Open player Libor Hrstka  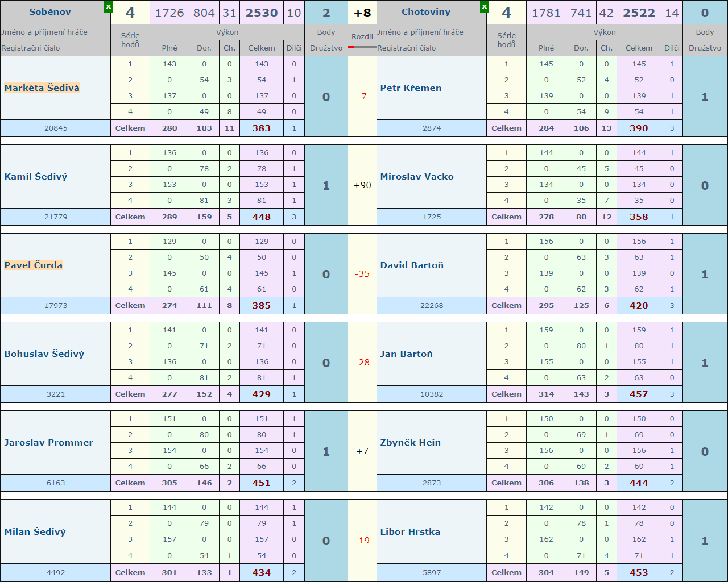410,531
